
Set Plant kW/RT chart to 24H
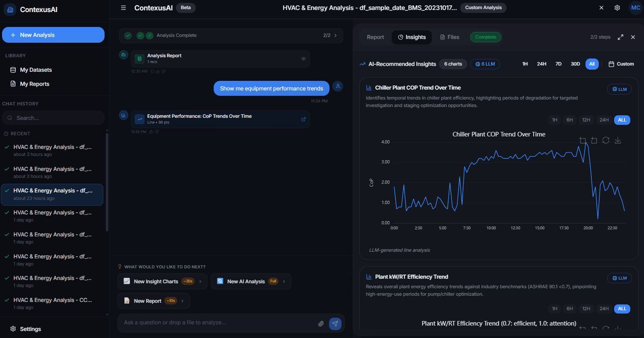(x=604, y=309)
